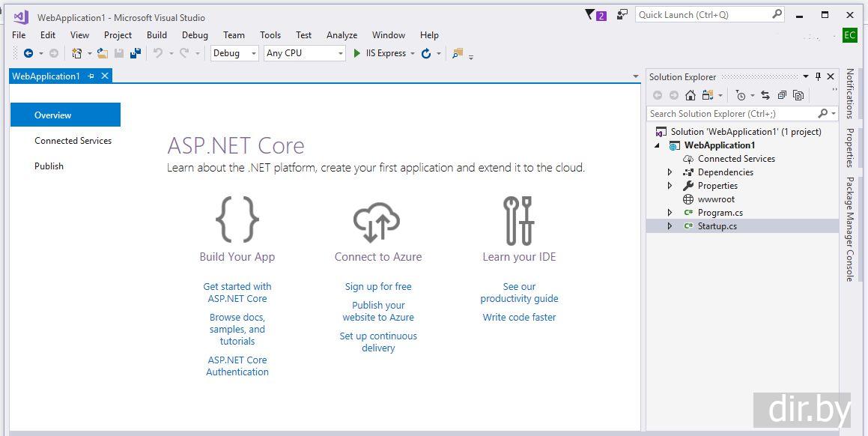868x436 pixels.
Task: Open the Build menu
Action: coord(157,35)
